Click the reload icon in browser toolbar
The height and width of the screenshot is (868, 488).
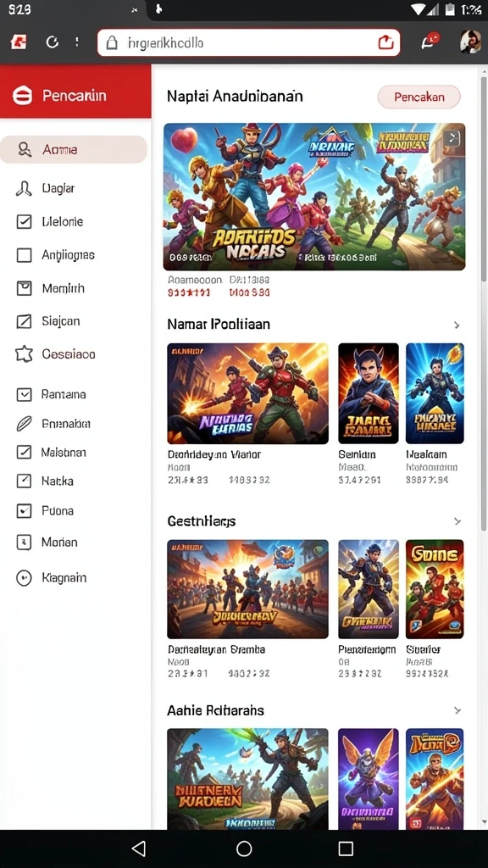52,42
